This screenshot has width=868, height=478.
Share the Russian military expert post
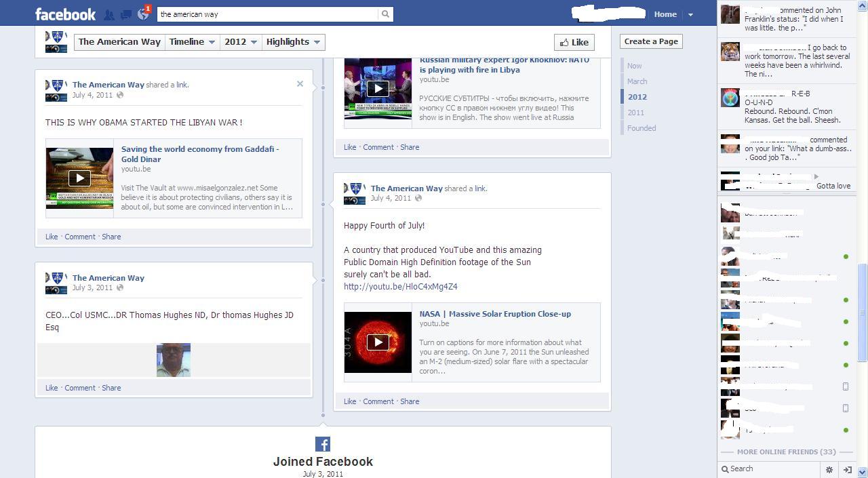tap(410, 147)
